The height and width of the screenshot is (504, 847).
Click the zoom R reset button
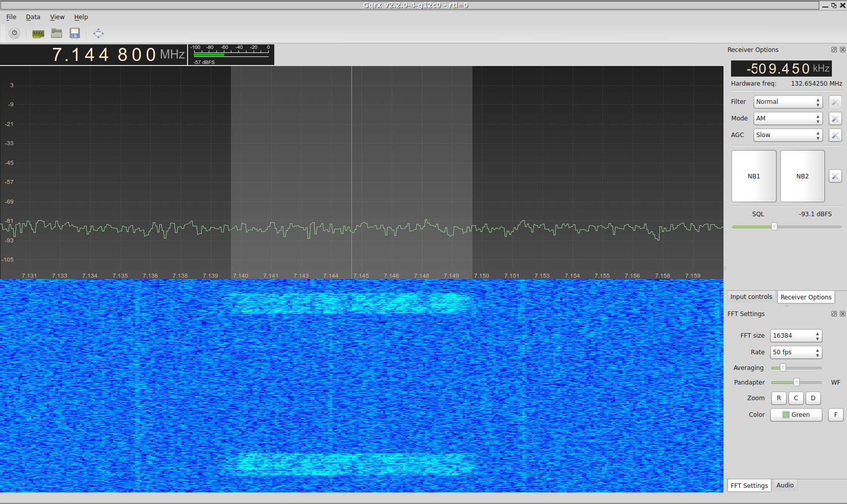click(x=778, y=398)
